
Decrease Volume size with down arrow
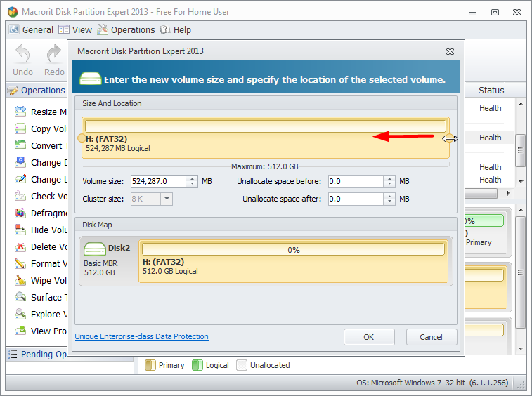pyautogui.click(x=192, y=185)
